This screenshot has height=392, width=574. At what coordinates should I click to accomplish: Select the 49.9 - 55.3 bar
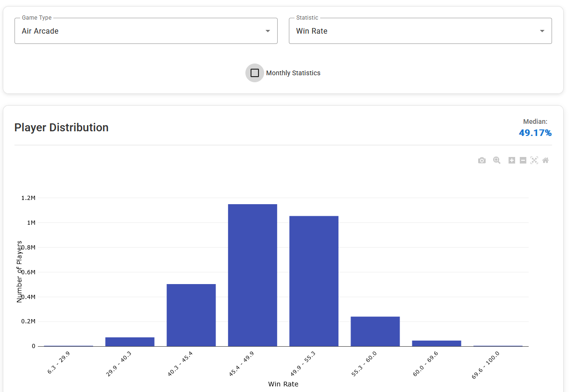pyautogui.click(x=314, y=281)
